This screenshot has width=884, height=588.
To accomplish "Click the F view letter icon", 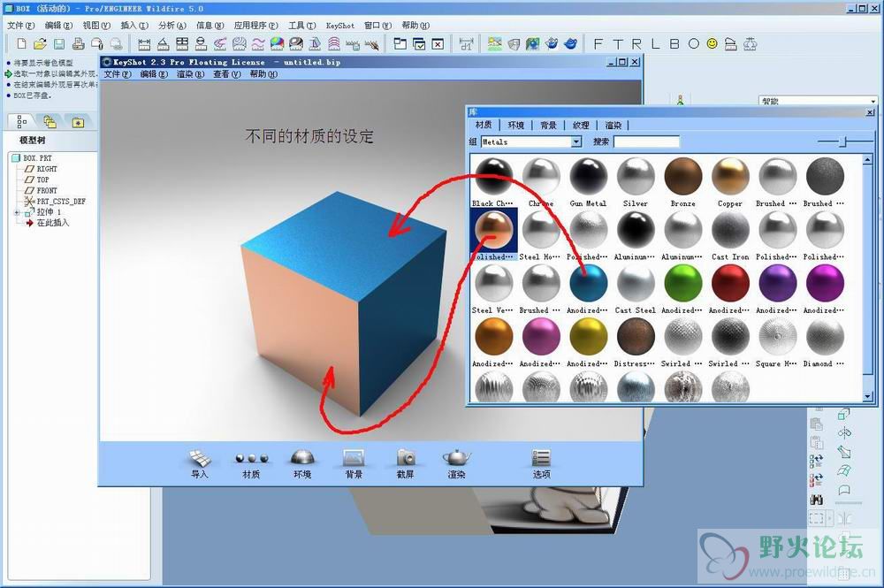I will [598, 44].
